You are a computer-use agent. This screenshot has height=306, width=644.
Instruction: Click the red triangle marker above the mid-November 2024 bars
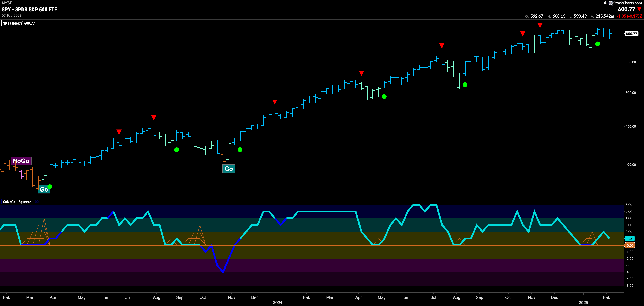540,26
